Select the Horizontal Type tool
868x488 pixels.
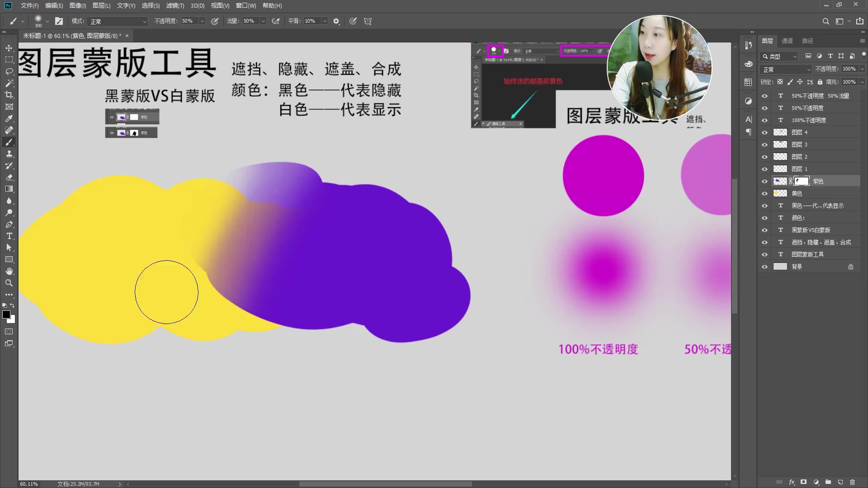[9, 236]
